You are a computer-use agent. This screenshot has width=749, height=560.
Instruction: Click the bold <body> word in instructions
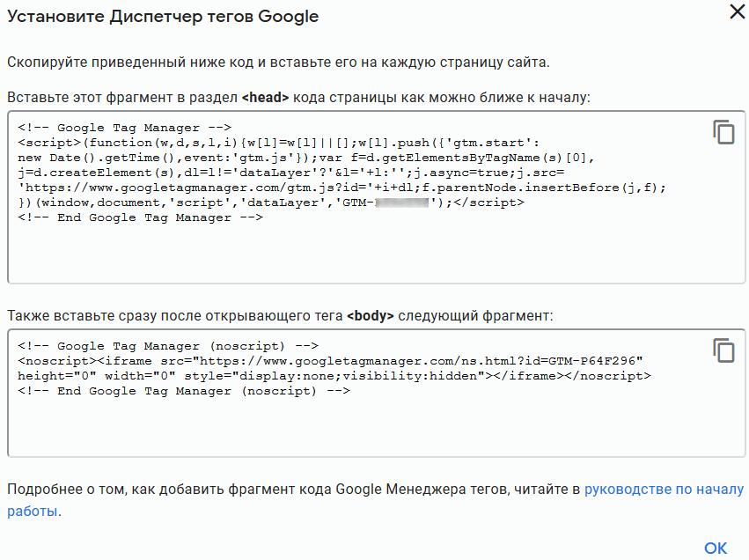point(370,314)
